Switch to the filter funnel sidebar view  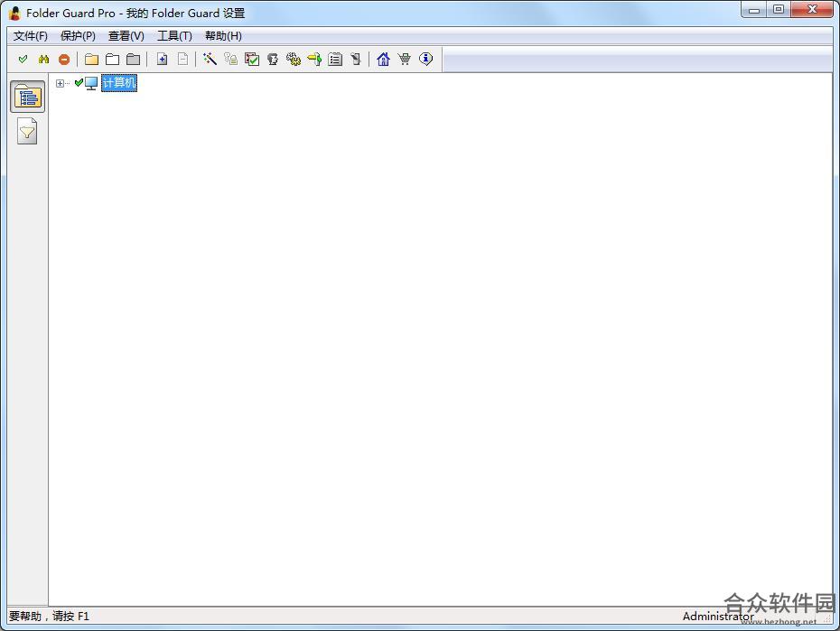27,132
